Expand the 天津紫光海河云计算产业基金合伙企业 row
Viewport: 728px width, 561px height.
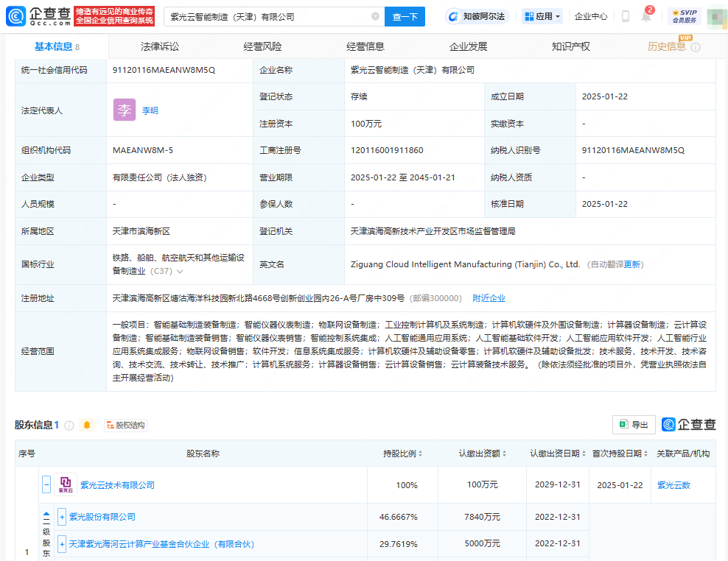62,544
